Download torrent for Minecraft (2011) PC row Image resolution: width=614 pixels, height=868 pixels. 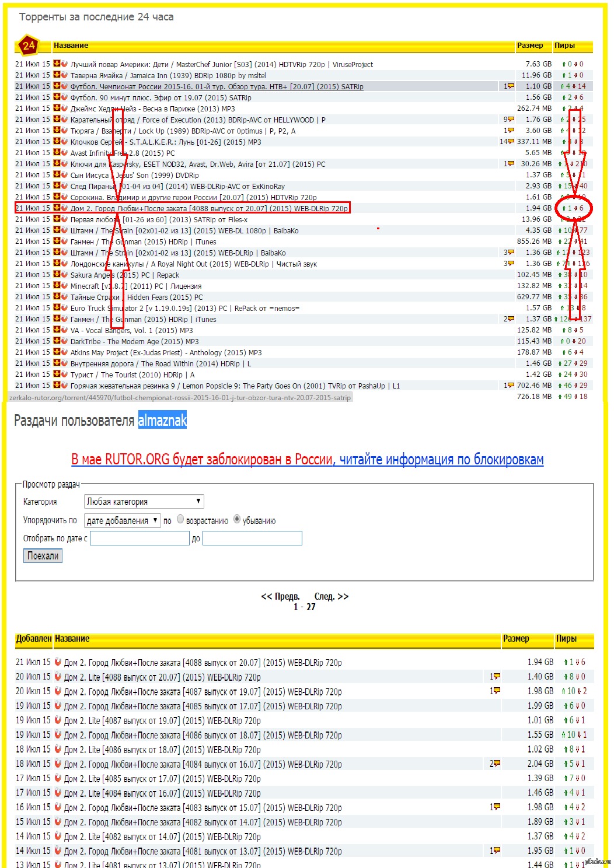(57, 286)
